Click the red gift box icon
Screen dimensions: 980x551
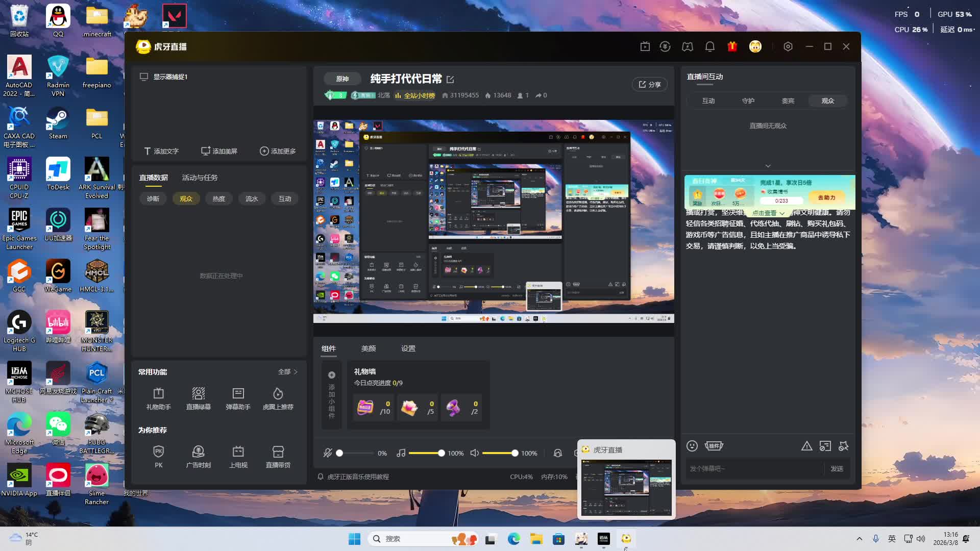[732, 46]
